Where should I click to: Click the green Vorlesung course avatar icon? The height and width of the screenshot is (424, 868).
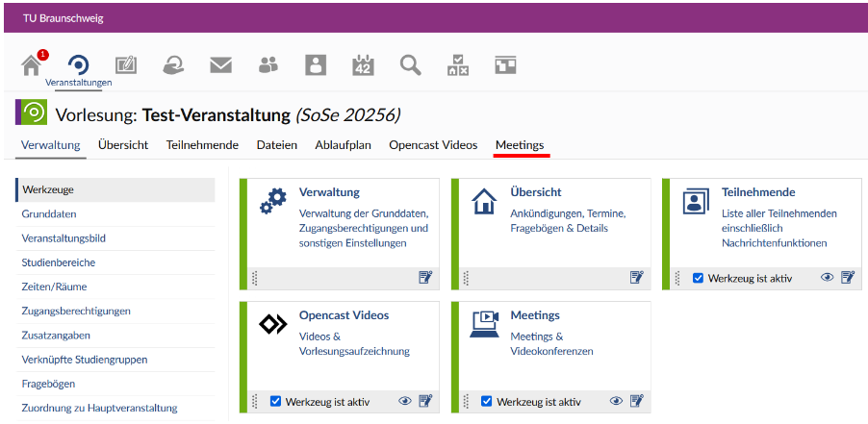(x=32, y=112)
